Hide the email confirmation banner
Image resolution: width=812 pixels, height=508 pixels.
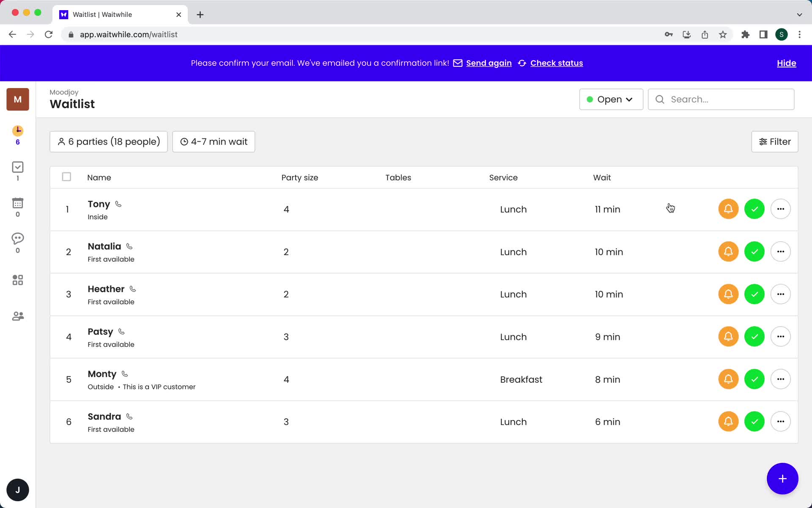786,63
